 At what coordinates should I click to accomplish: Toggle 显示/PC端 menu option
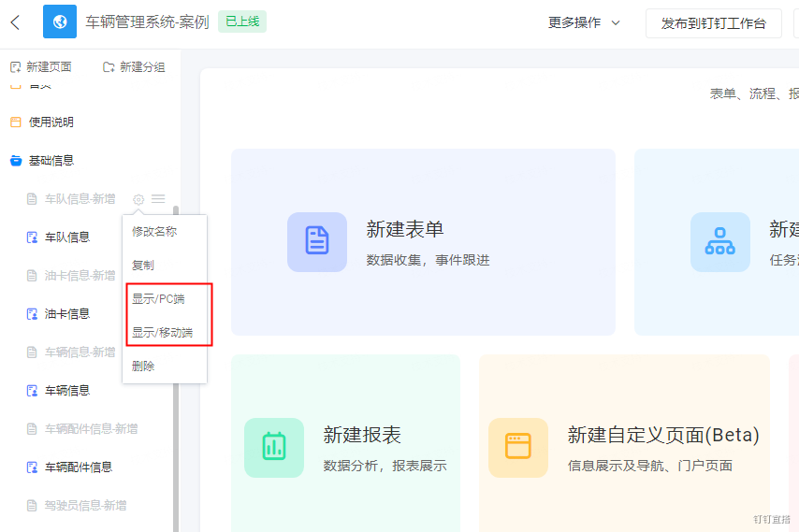pyautogui.click(x=158, y=299)
